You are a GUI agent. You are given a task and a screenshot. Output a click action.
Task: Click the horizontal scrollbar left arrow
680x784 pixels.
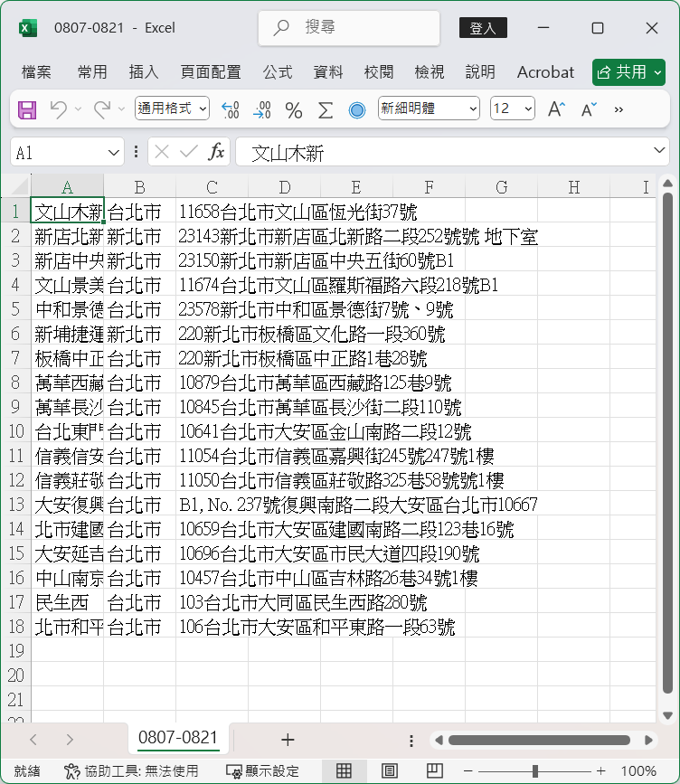(439, 740)
